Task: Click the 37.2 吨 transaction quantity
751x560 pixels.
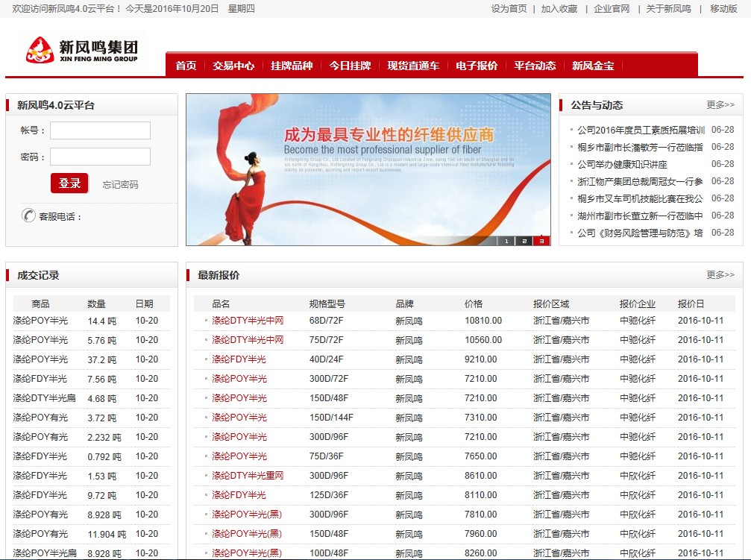Action: coord(101,359)
